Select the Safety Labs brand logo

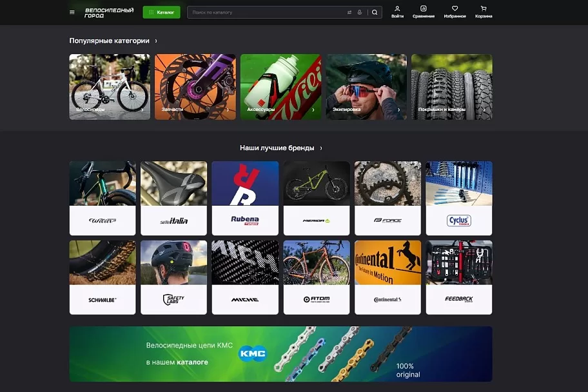[x=173, y=300]
